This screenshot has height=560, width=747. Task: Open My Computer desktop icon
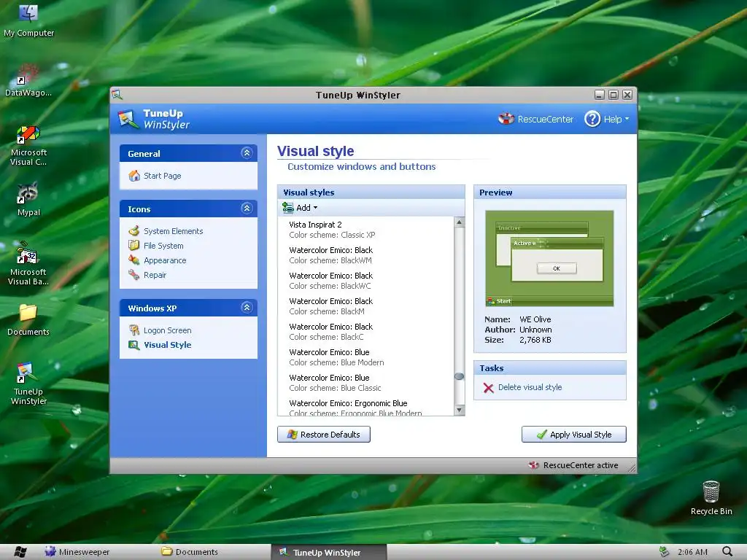[x=28, y=21]
